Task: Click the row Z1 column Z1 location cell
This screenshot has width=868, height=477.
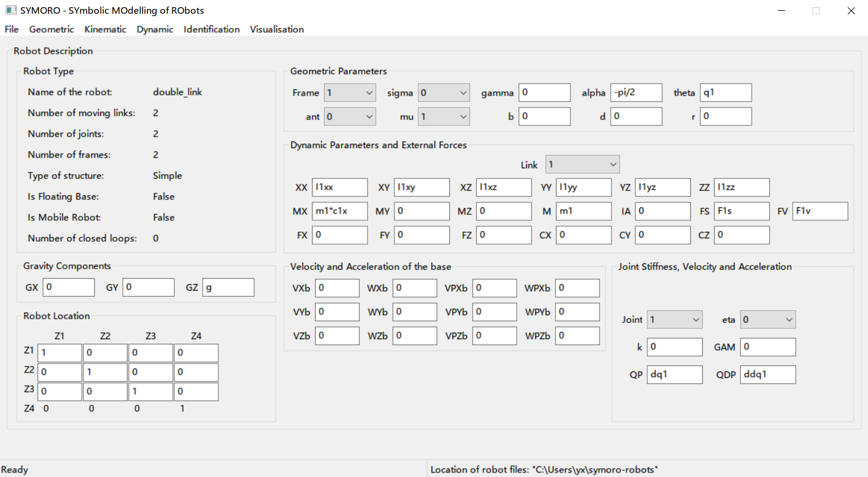Action: coord(60,353)
